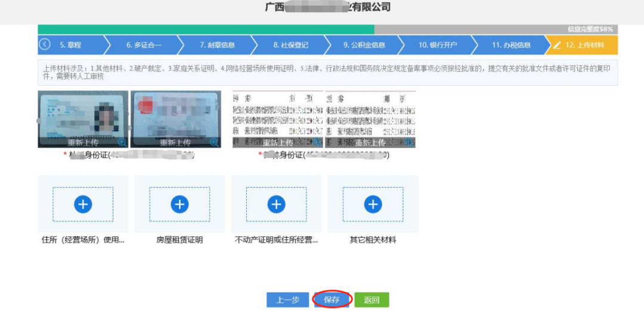Click the back arrow circle icon in step bar
The width and height of the screenshot is (644, 311).
coord(44,45)
